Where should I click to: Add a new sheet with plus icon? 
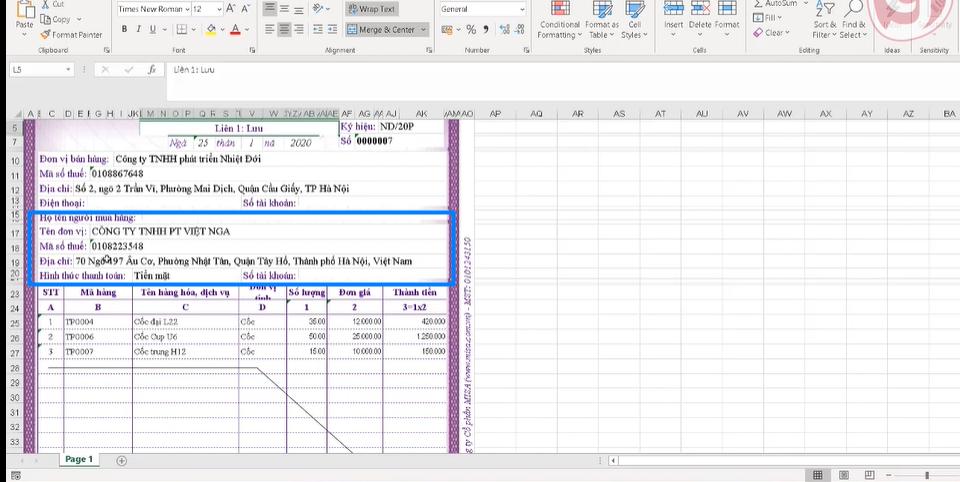point(121,461)
